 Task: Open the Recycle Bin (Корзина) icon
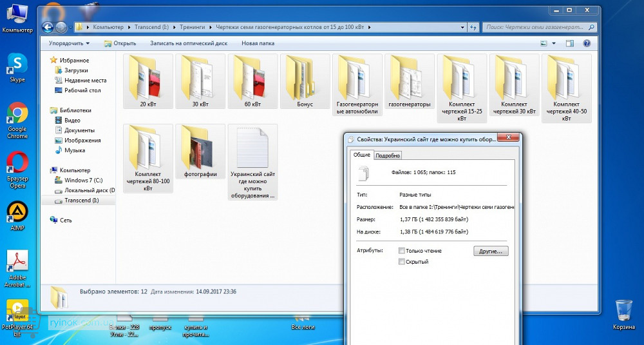(623, 310)
